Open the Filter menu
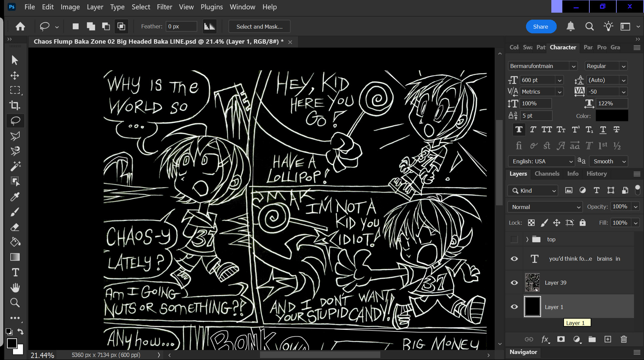This screenshot has width=644, height=360. 164,7
